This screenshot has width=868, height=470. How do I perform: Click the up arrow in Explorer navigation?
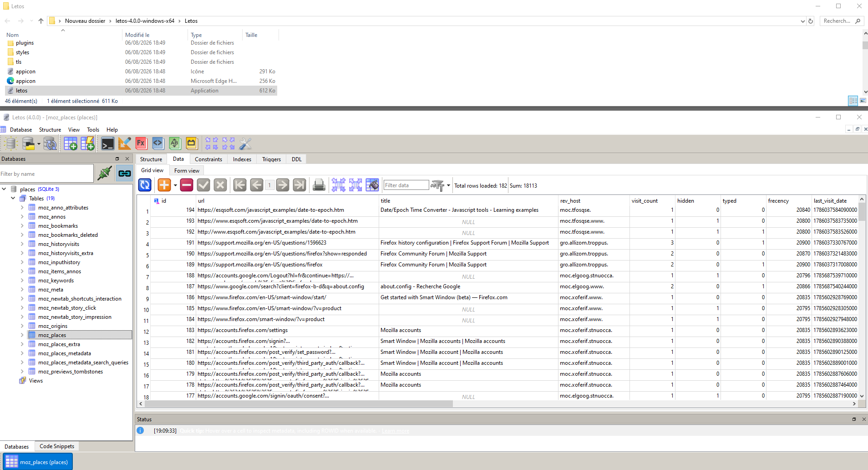point(41,21)
